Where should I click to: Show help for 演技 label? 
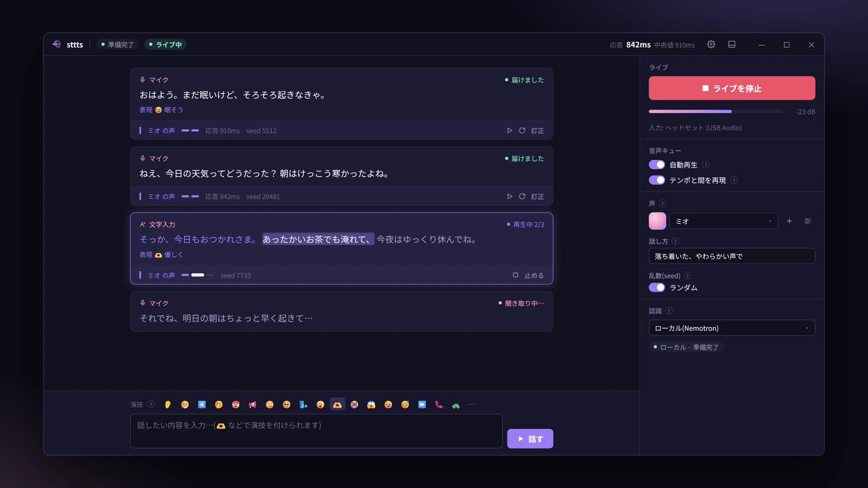coord(151,404)
